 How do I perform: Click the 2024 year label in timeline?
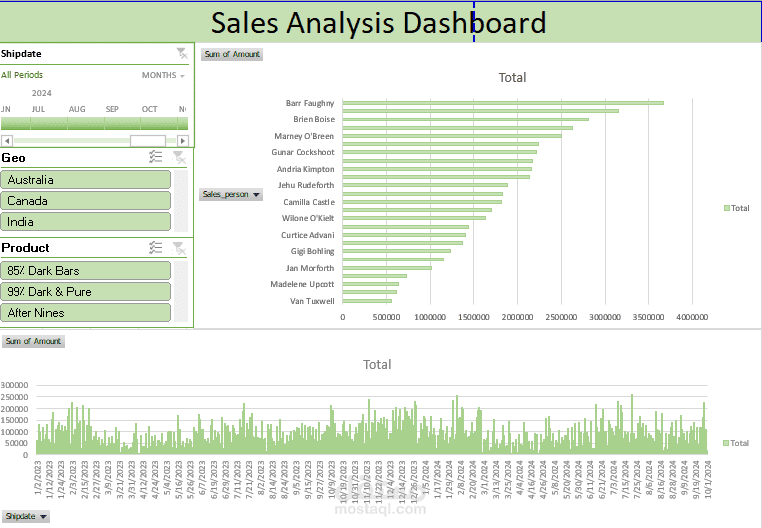pos(42,93)
